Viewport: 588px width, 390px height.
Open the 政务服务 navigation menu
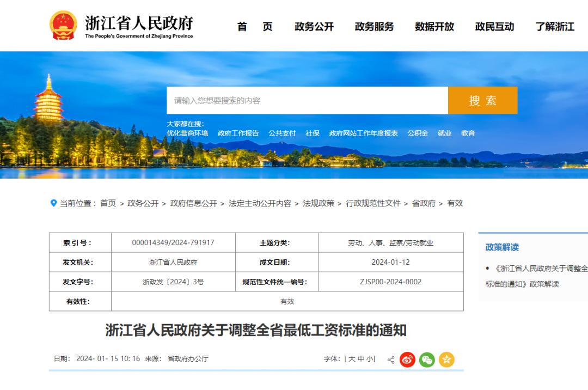[374, 27]
